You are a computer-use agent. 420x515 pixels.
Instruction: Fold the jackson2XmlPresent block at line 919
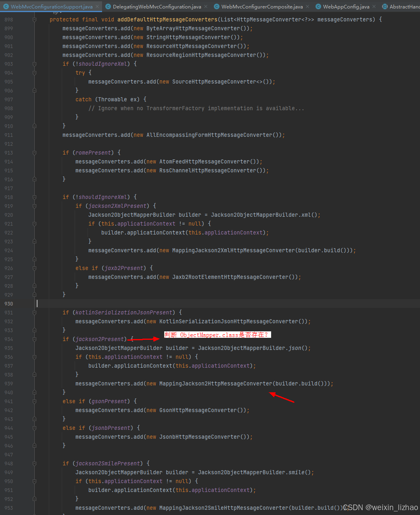pos(34,206)
